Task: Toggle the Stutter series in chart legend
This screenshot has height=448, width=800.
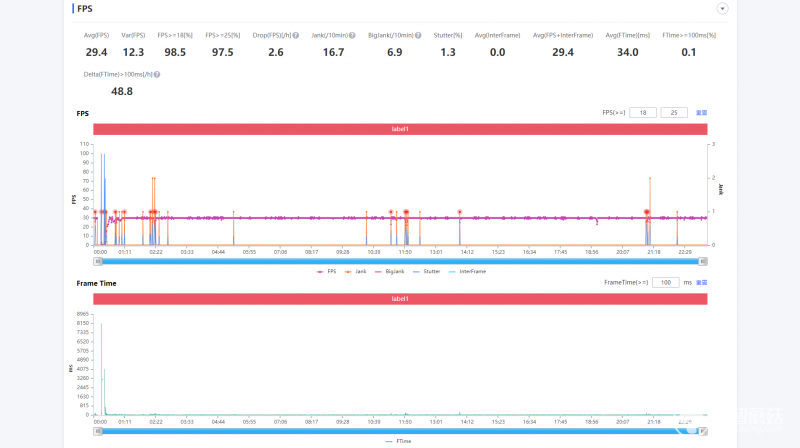Action: pos(427,271)
